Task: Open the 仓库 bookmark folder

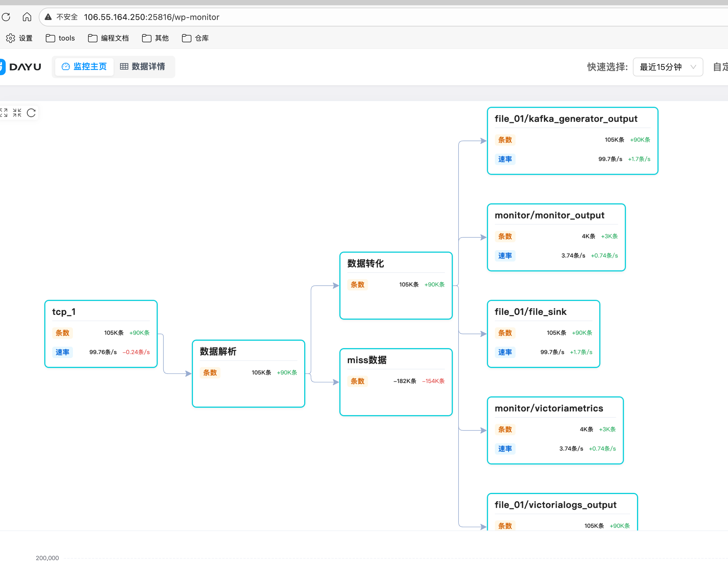Action: pos(195,38)
